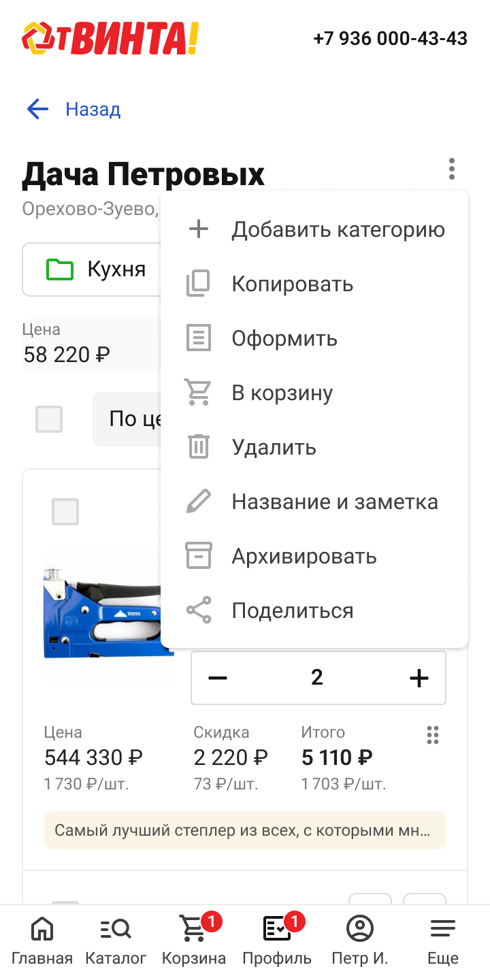Click the drag handle dots beside Итого
This screenshot has height=980, width=490.
pyautogui.click(x=433, y=735)
